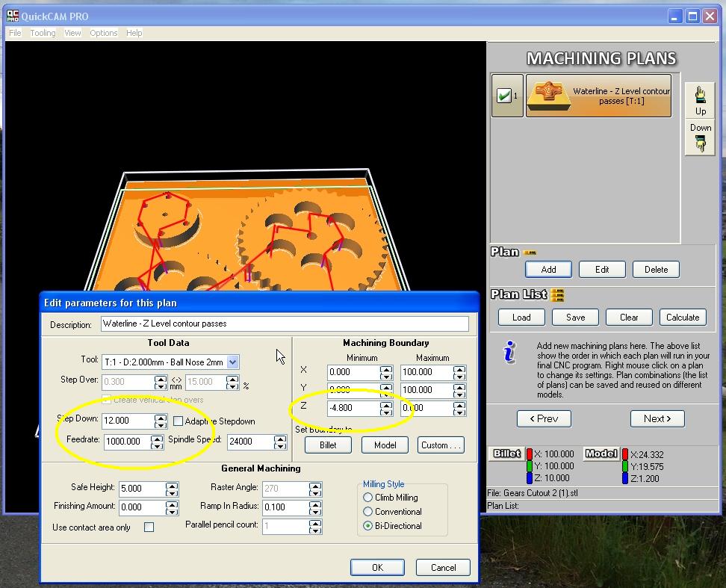The height and width of the screenshot is (588, 726).
Task: Open the File menu
Action: click(x=15, y=33)
